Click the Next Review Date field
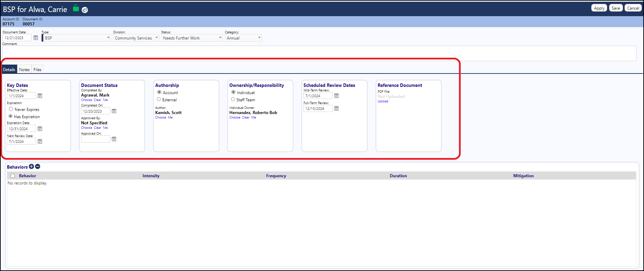 pyautogui.click(x=21, y=142)
